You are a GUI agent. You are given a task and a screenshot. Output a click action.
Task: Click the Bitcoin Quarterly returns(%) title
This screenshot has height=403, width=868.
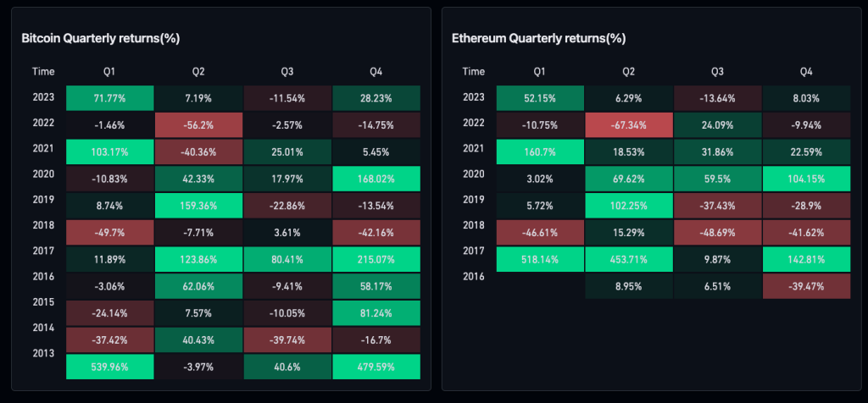coord(100,38)
